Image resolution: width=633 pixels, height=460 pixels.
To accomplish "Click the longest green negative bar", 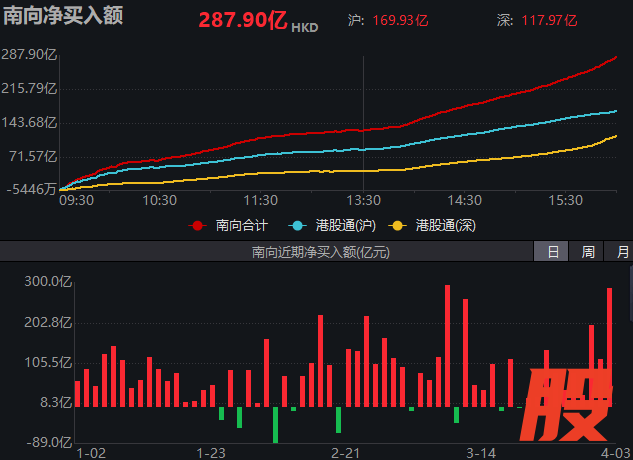I will [x=275, y=424].
